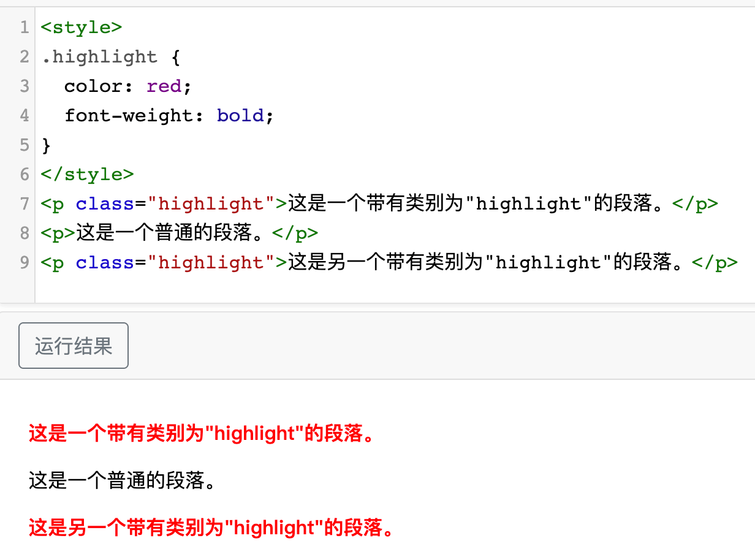Click the font-weight property in the code
Screen dimensions: 755x560
point(128,116)
